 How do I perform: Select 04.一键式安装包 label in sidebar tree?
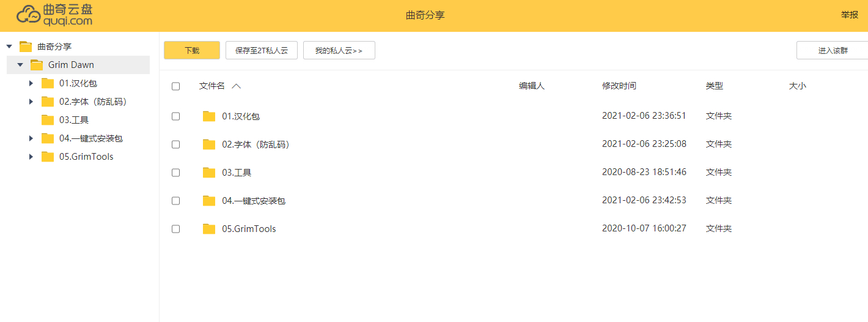point(91,138)
